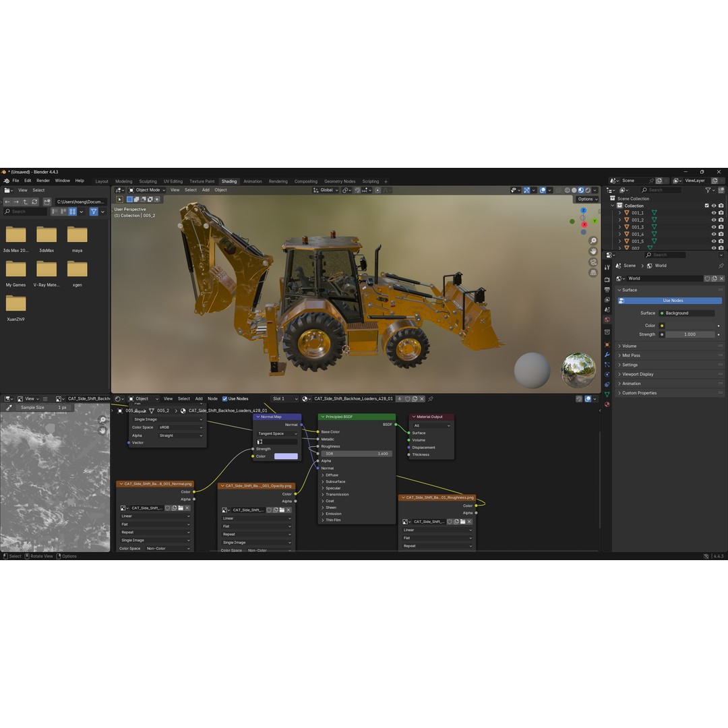This screenshot has height=728, width=728.
Task: Hide the Collection in viewport
Action: (714, 206)
